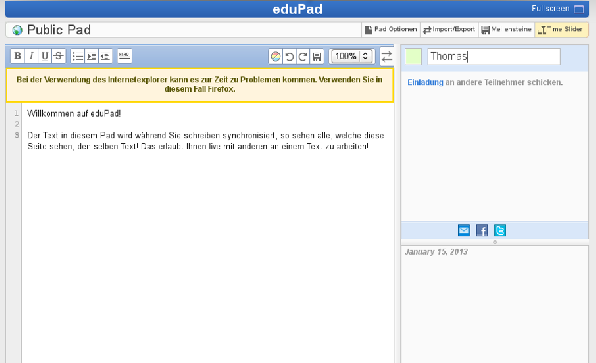The width and height of the screenshot is (596, 363).
Task: Click the Internet Explorer warning banner text
Action: 200,84
